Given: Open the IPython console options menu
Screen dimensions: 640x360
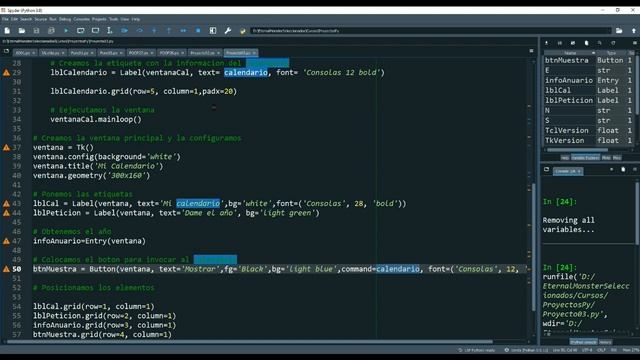Looking at the screenshot, I should (x=634, y=169).
